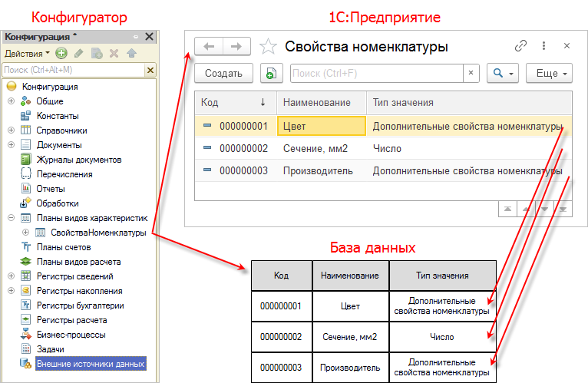The height and width of the screenshot is (383, 588).
Task: Clear the Поиск (Ctrl+F) field with ×
Action: [471, 73]
